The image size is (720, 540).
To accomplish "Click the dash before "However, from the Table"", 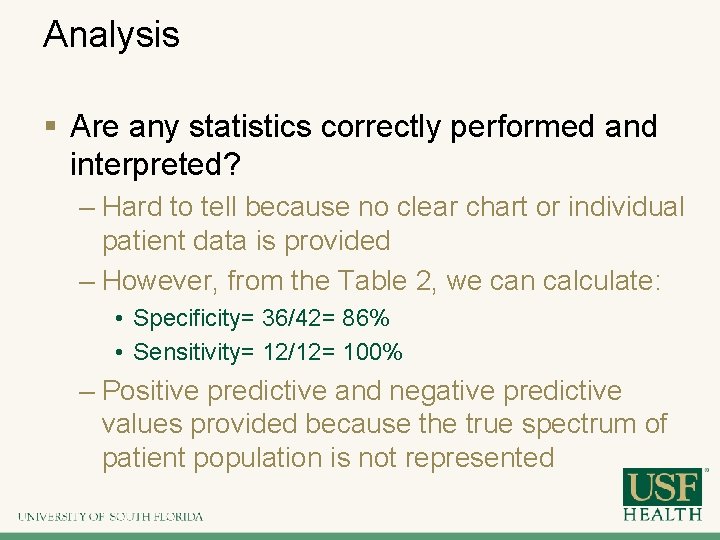I will (x=86, y=281).
